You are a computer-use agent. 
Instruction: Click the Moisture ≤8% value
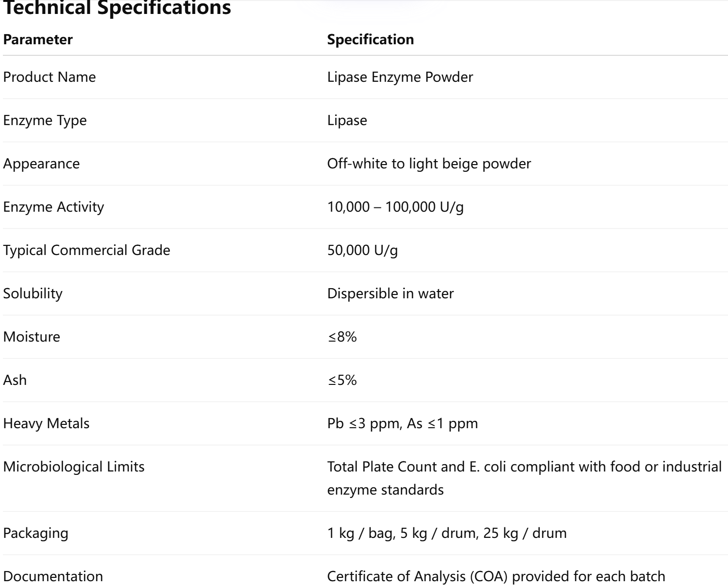point(342,337)
